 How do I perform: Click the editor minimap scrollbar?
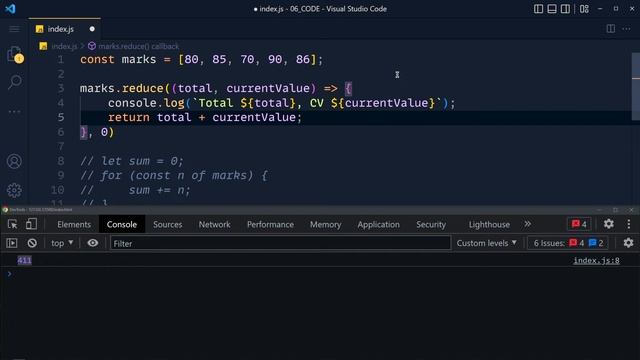coord(636,86)
